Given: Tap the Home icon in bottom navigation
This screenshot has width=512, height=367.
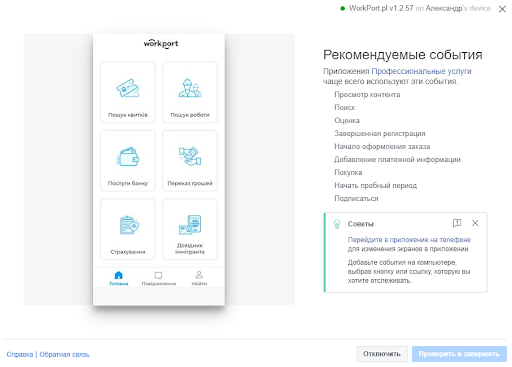Looking at the screenshot, I should pyautogui.click(x=119, y=275).
